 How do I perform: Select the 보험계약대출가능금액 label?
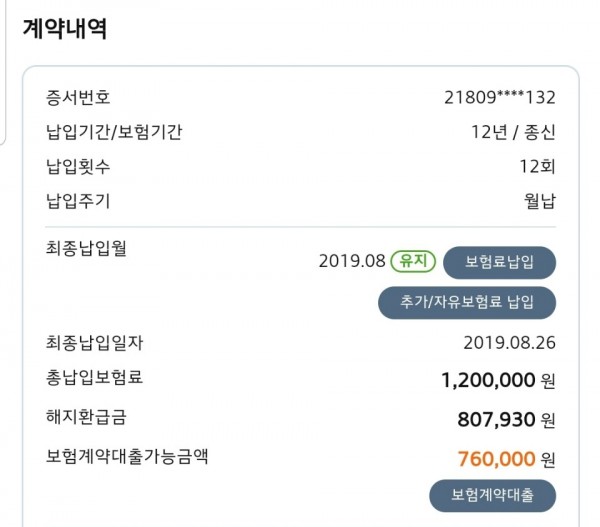click(x=127, y=456)
